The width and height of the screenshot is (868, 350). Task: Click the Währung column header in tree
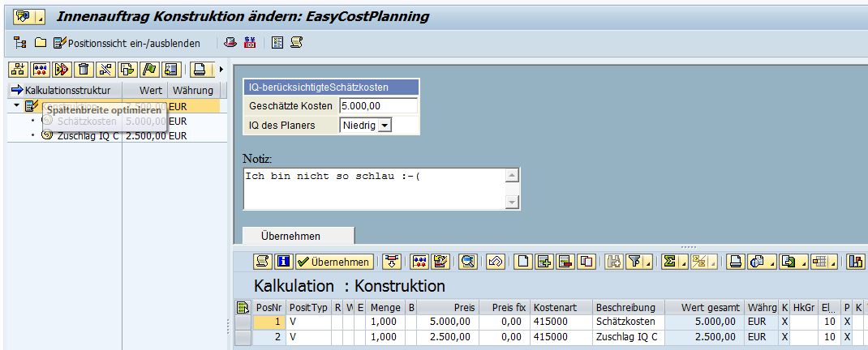pos(193,90)
